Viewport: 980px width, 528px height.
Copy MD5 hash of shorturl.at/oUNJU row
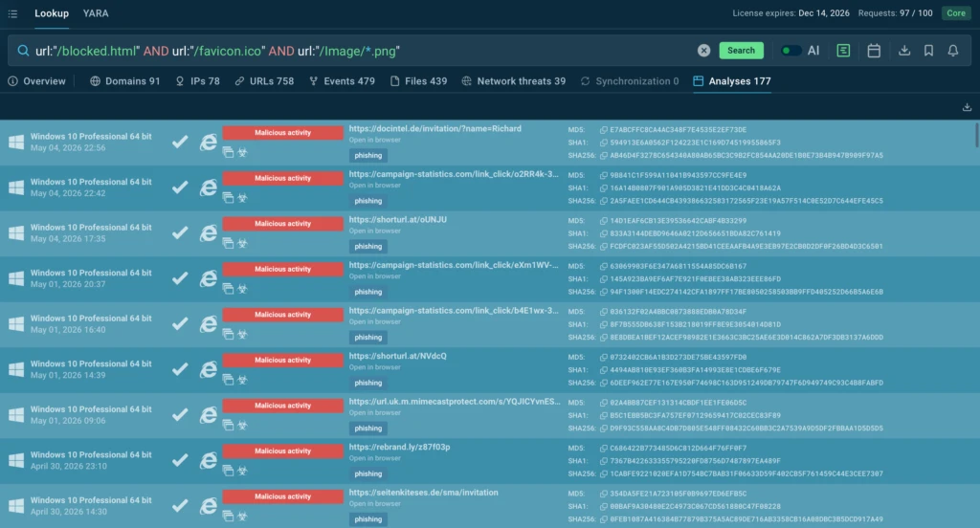[603, 221]
